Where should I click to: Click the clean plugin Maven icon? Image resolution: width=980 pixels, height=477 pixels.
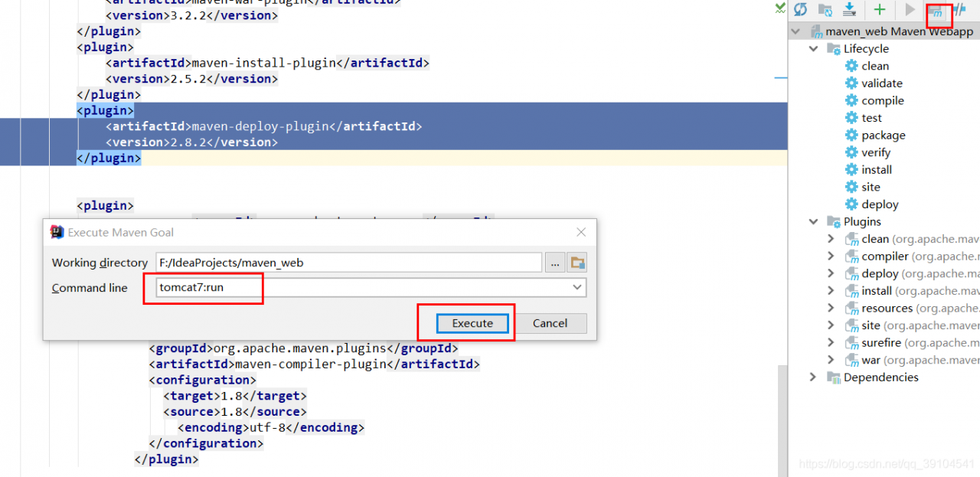point(851,239)
